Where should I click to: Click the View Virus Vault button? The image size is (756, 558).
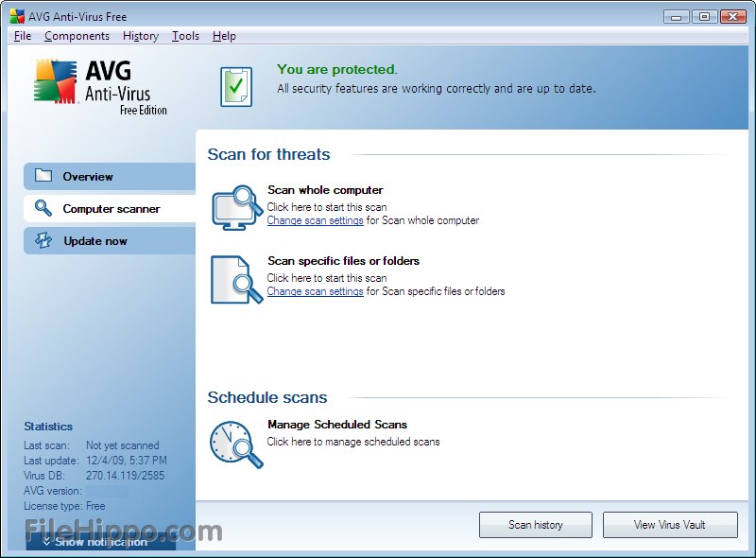(670, 525)
